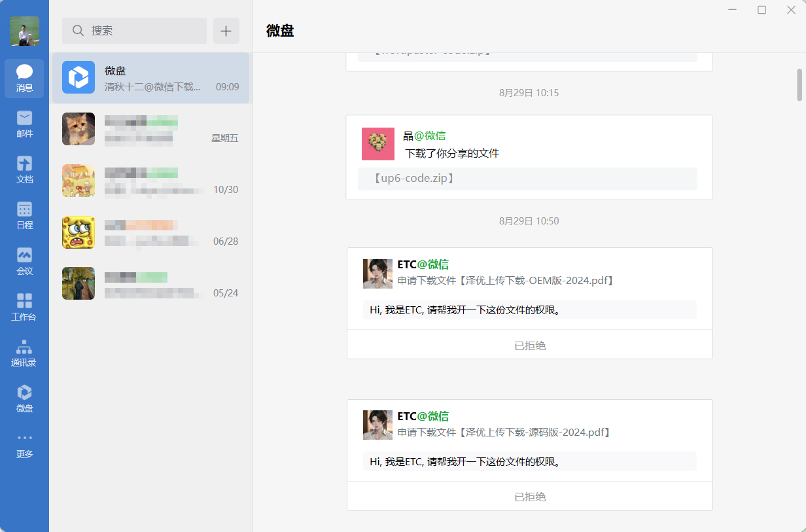Image resolution: width=806 pixels, height=532 pixels.
Task: Open the 消息 (Messages) sidebar icon
Action: pos(24,78)
